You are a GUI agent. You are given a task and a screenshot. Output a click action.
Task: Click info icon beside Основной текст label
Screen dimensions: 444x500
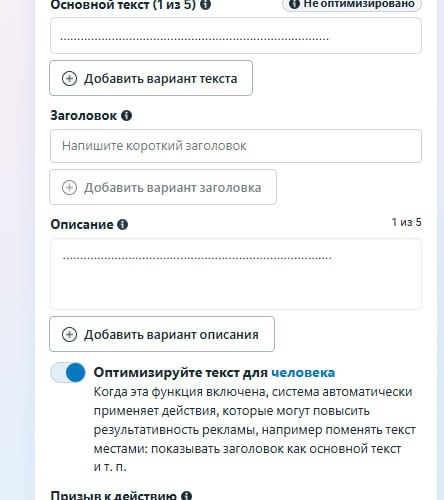coord(206,4)
